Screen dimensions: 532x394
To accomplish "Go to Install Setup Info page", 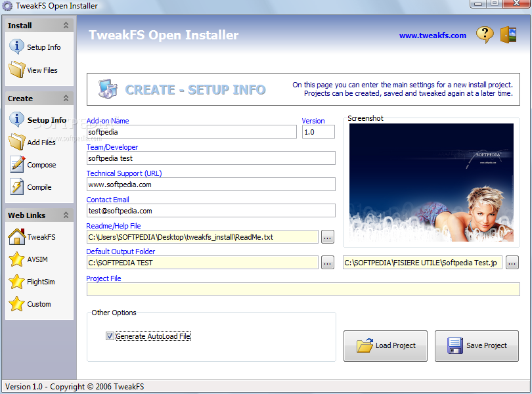I will 44,47.
